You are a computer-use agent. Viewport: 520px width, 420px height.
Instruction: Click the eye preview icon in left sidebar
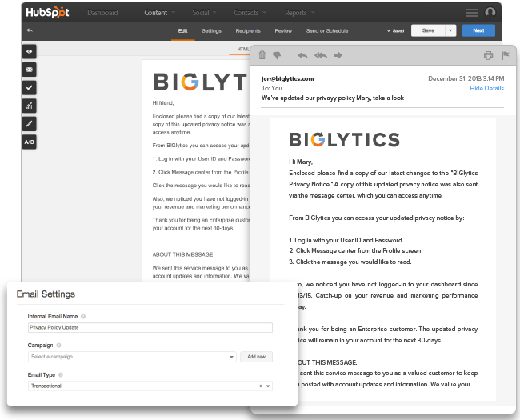(30, 50)
